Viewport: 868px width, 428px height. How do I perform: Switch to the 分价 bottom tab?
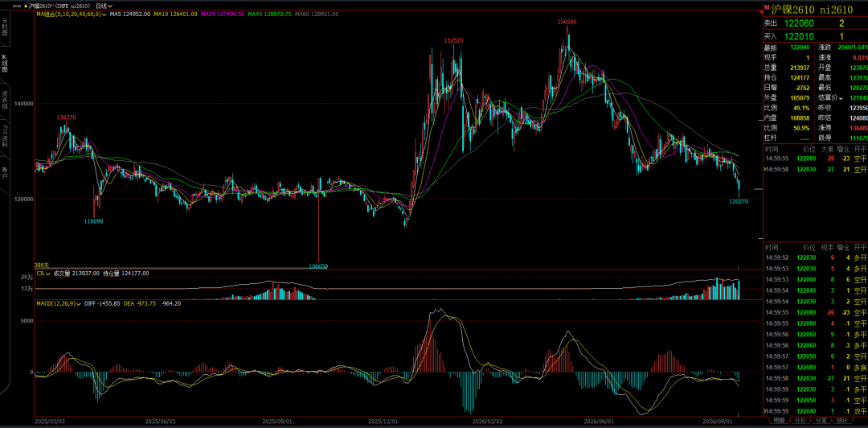coord(800,422)
